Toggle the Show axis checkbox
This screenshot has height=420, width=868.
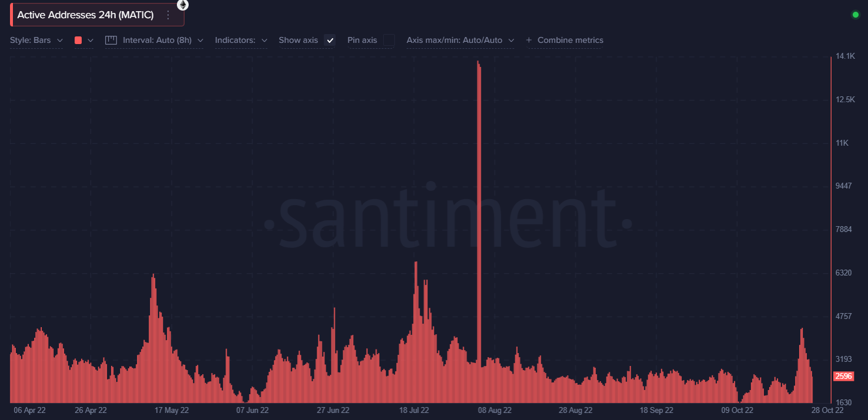(330, 40)
